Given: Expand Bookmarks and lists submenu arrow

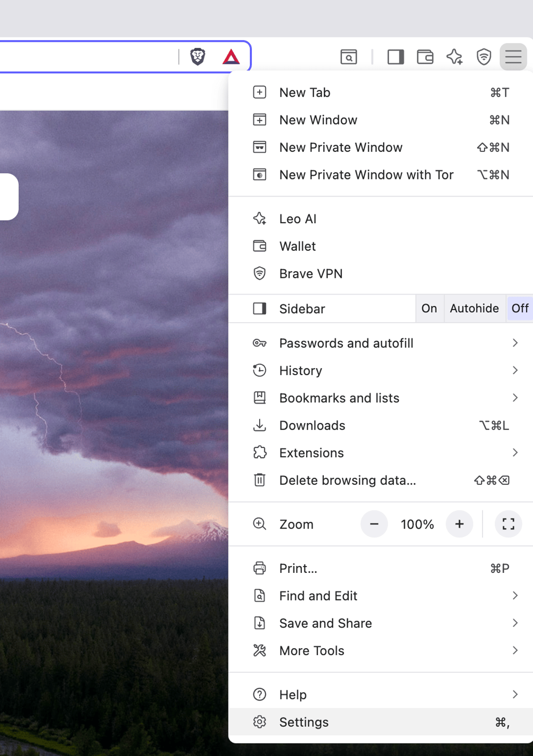Looking at the screenshot, I should point(515,398).
